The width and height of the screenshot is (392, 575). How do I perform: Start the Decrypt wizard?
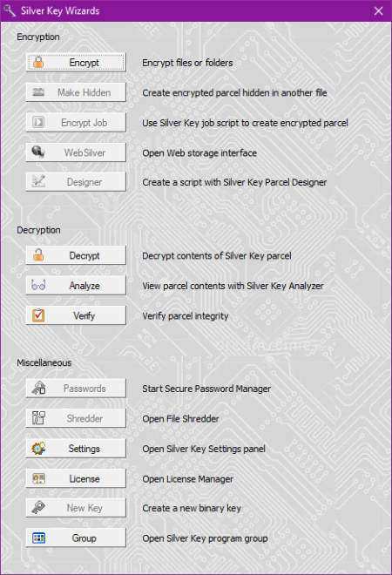point(76,255)
